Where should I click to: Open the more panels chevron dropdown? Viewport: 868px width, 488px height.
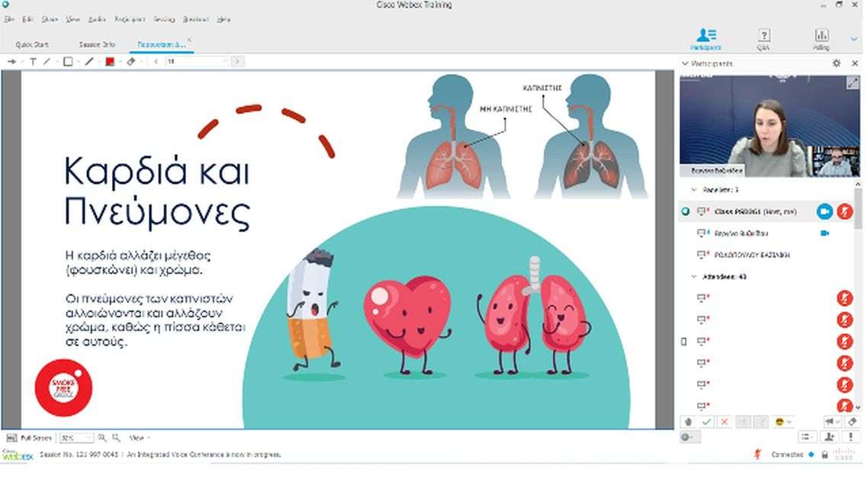[854, 40]
